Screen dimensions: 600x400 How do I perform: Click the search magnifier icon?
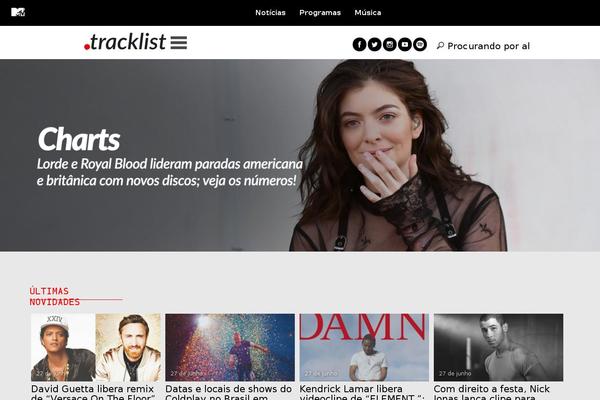(440, 46)
